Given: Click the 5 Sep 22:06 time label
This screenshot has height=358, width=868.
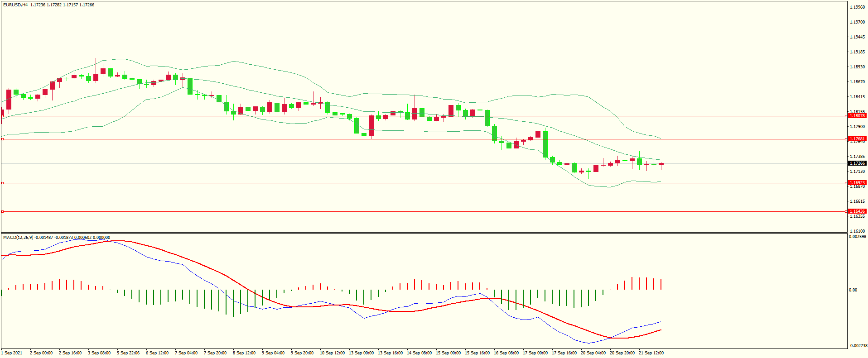Looking at the screenshot, I should 128,353.
